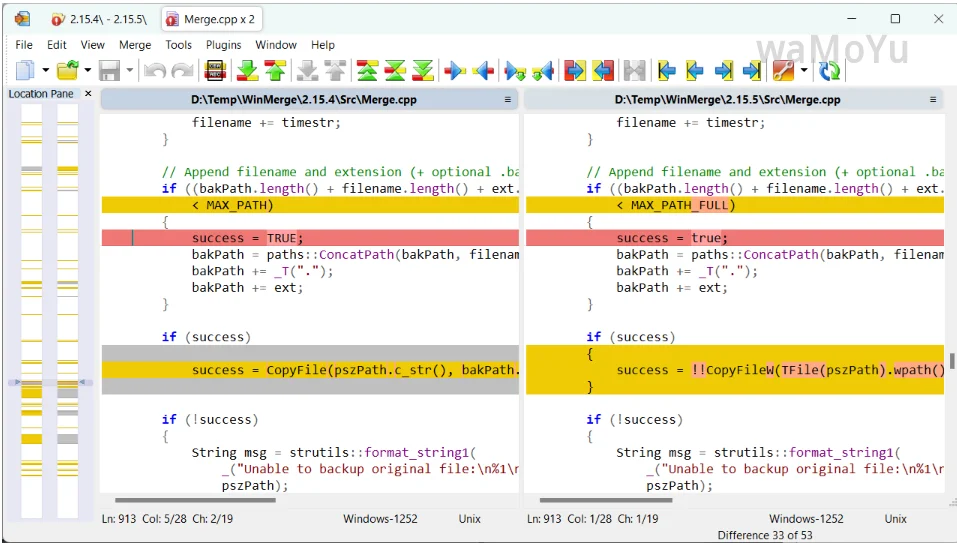Click the grayed Previous Conflict up arrow icon
The width and height of the screenshot is (957, 543).
pos(335,71)
